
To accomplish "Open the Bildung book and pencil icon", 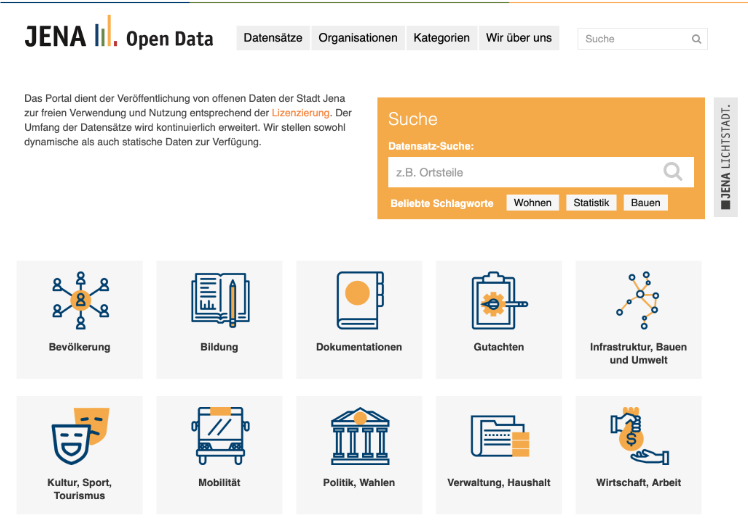I will pyautogui.click(x=219, y=299).
